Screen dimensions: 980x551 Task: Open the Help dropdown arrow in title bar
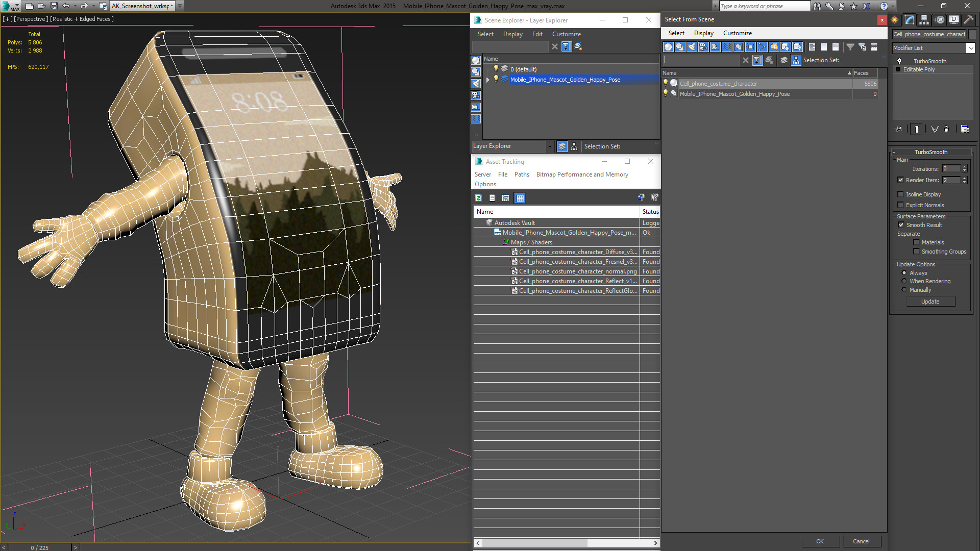tap(892, 6)
